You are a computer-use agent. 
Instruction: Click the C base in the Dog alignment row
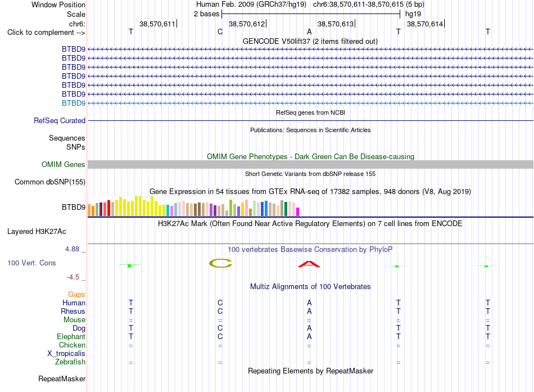click(220, 328)
